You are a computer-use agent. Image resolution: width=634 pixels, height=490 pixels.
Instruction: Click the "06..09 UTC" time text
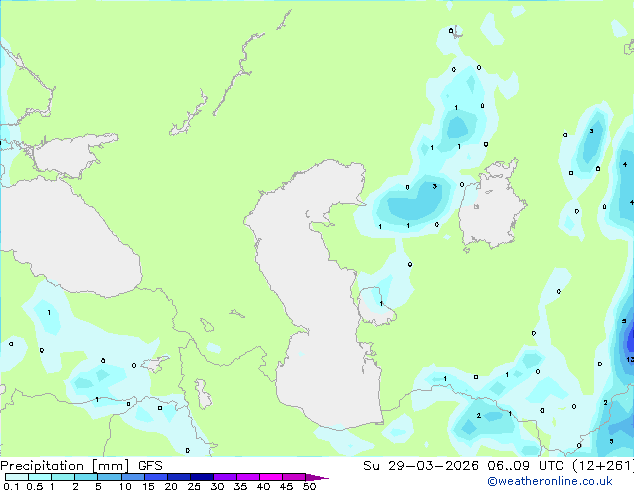pos(526,466)
